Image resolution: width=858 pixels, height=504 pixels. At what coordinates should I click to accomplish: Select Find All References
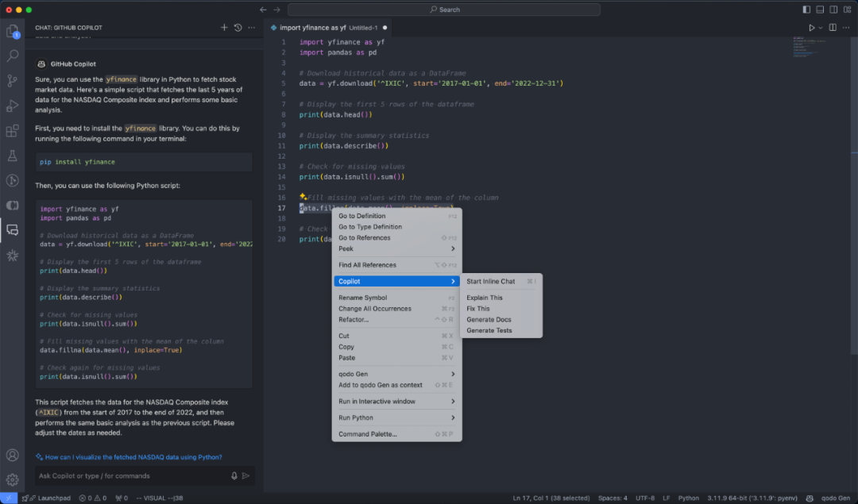(x=396, y=265)
